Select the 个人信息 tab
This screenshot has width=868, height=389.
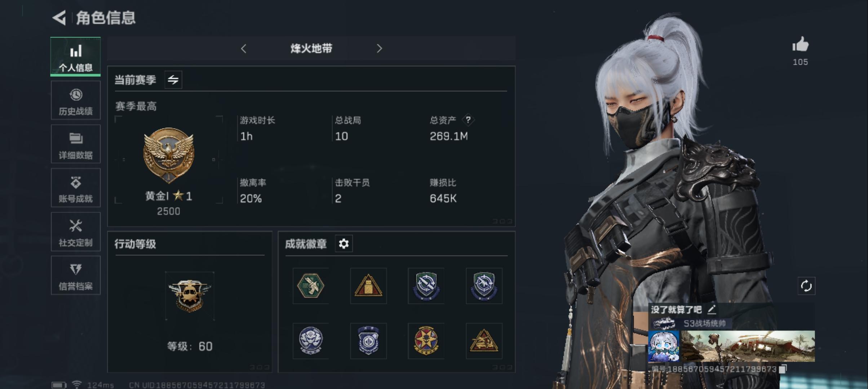pyautogui.click(x=76, y=57)
